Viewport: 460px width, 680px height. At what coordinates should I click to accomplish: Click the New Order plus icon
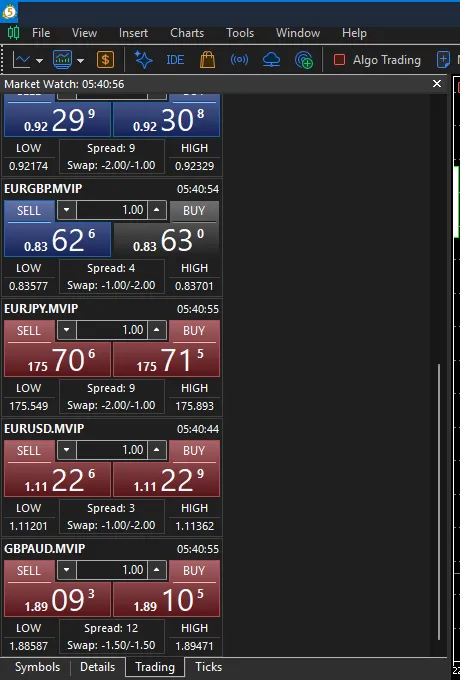[x=443, y=60]
